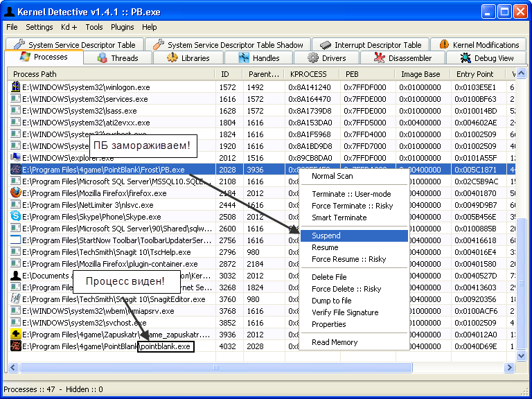Choose Terminate :: User-mode
The height and width of the screenshot is (399, 532).
pos(354,194)
